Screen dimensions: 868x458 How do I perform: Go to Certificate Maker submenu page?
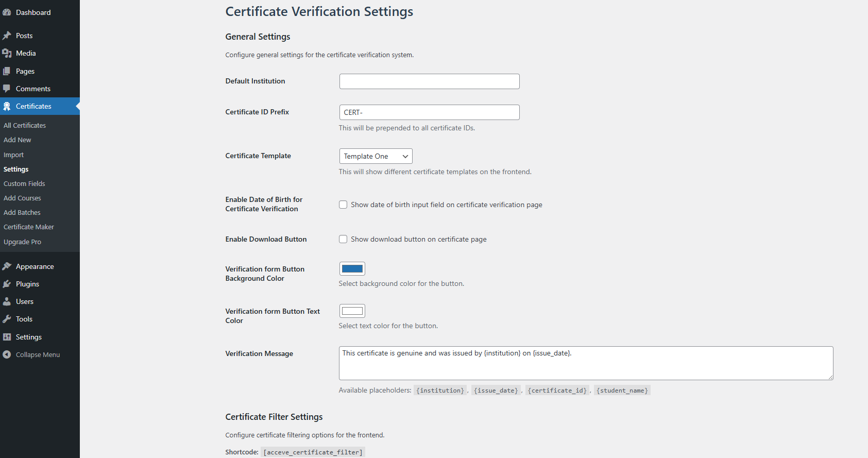pyautogui.click(x=29, y=227)
